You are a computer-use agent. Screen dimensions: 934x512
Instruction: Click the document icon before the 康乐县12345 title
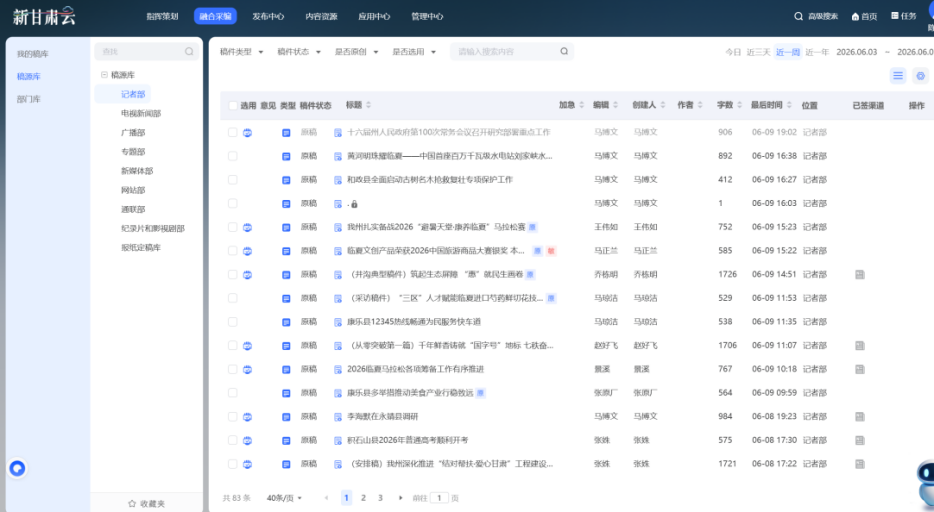pos(338,322)
